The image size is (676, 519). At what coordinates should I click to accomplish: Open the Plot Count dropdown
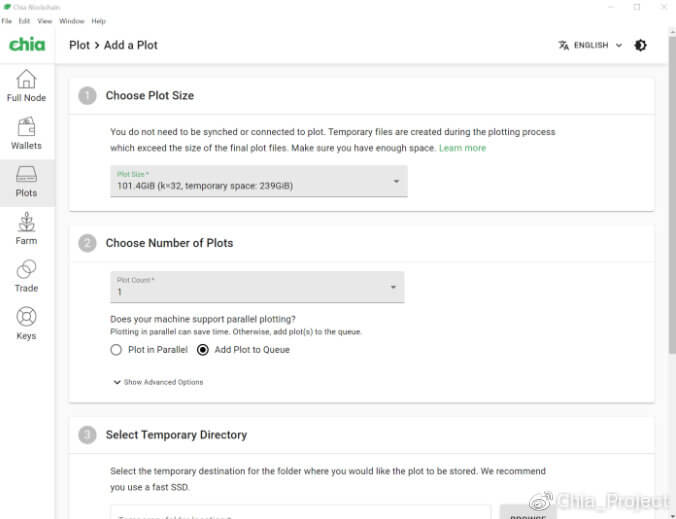point(257,287)
